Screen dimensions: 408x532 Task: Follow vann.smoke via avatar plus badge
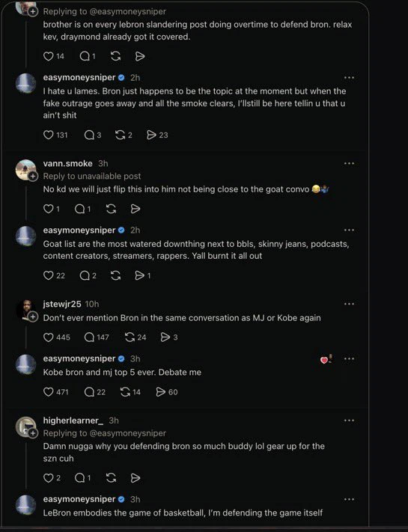coord(33,177)
